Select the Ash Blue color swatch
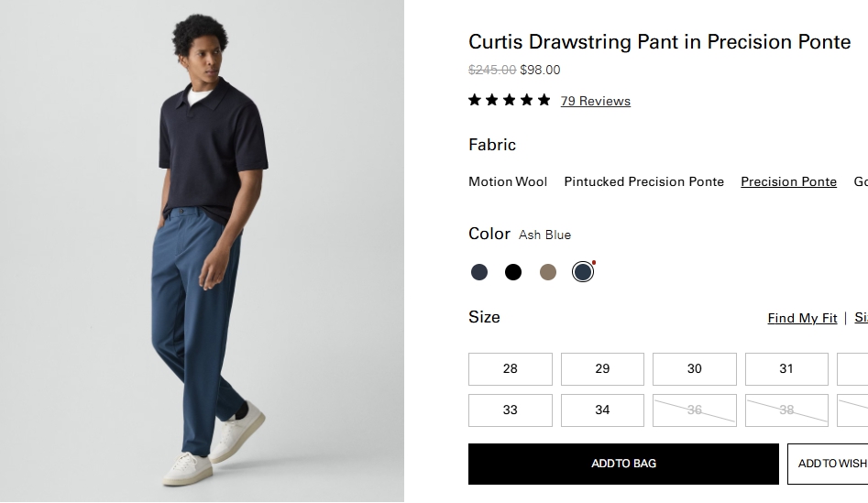Image resolution: width=868 pixels, height=503 pixels. (x=583, y=272)
